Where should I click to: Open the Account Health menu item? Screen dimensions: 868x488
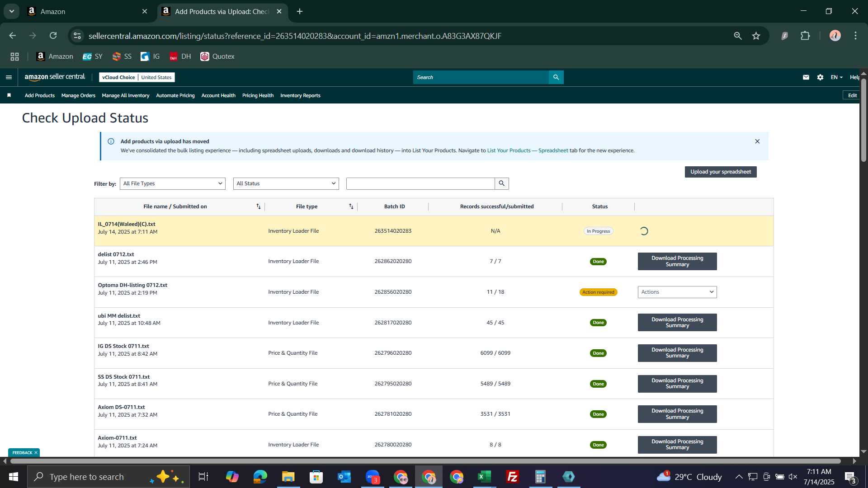[x=218, y=95]
